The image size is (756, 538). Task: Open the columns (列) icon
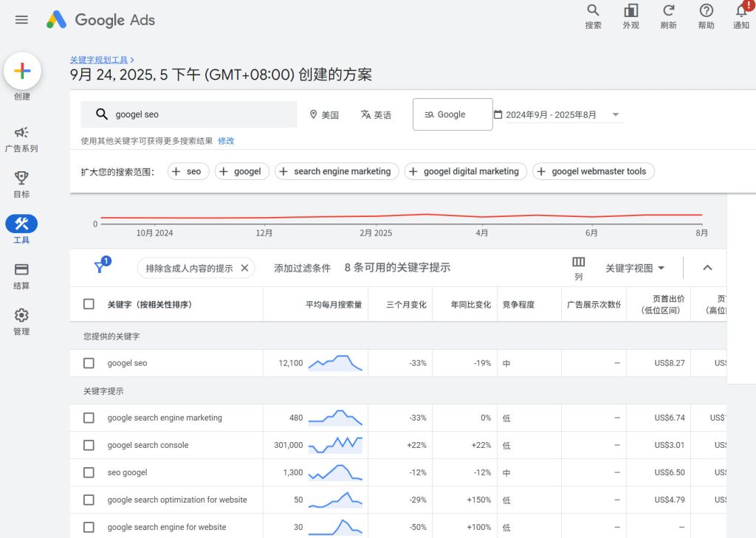coord(578,263)
